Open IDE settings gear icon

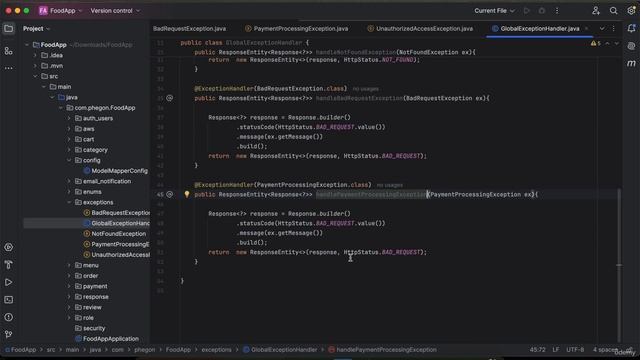pos(631,11)
